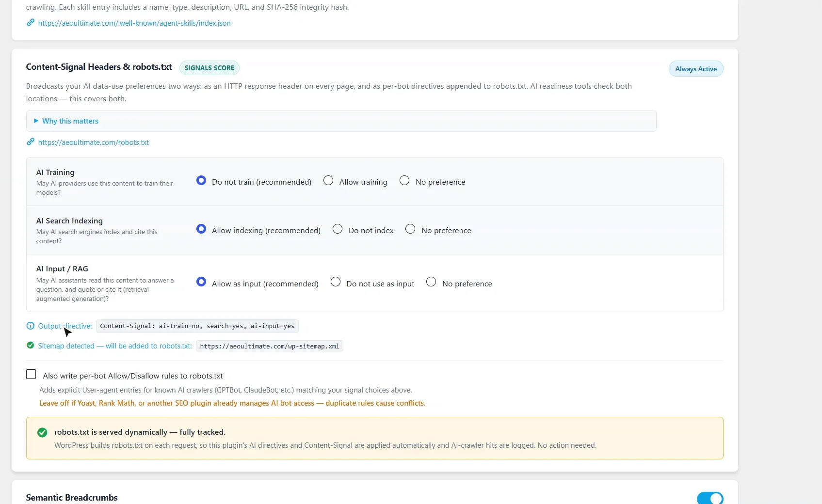This screenshot has height=504, width=822.
Task: Click the Content-Signal directive code text
Action: [197, 326]
